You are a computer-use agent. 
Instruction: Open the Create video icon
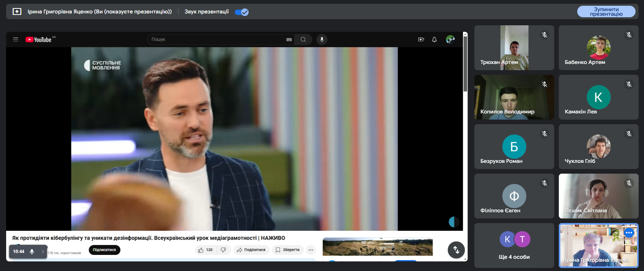coord(421,39)
